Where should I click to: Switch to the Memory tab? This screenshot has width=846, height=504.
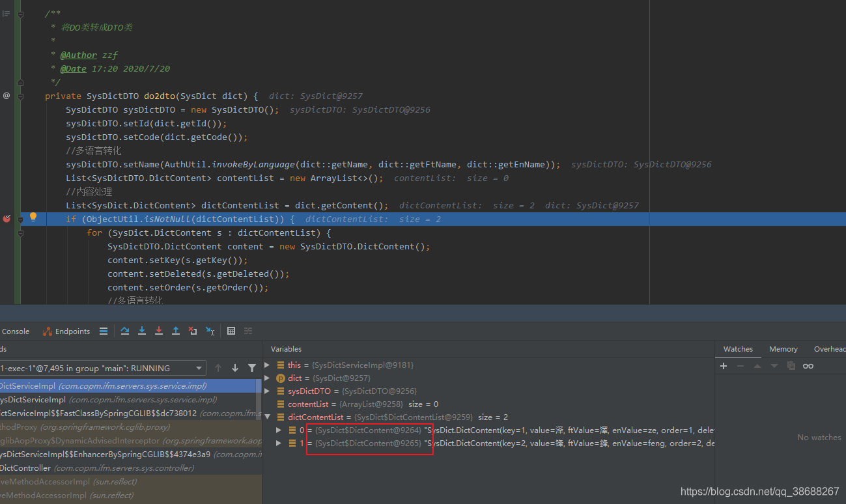[x=782, y=348]
